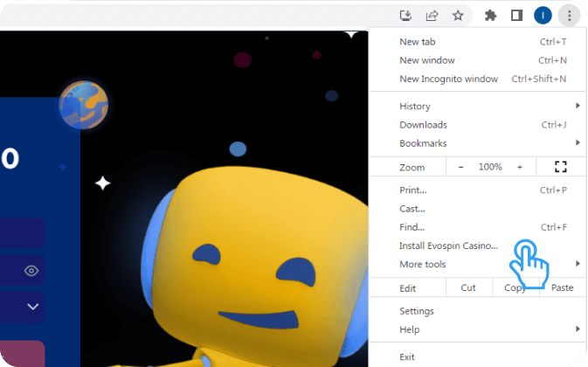Increase zoom with the plus button

tap(520, 167)
